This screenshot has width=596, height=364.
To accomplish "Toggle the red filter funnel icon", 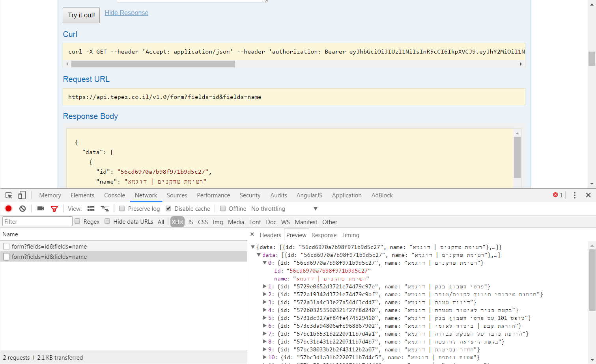I will click(54, 209).
